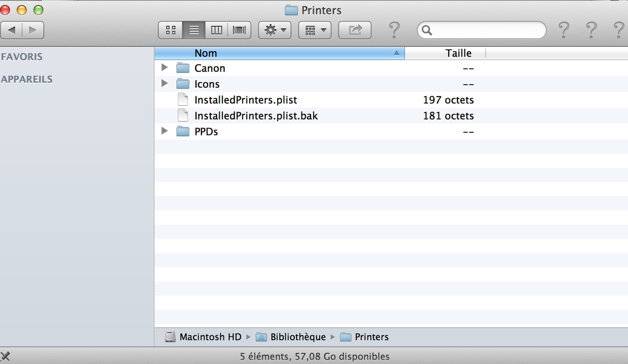This screenshot has width=628, height=364.
Task: Click the share button in toolbar
Action: coord(355,30)
